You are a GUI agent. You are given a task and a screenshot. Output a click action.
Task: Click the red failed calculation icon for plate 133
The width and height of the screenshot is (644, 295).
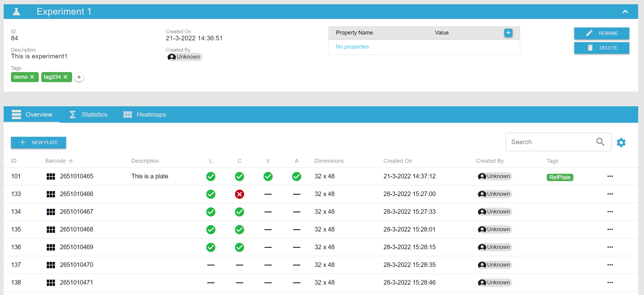[239, 194]
